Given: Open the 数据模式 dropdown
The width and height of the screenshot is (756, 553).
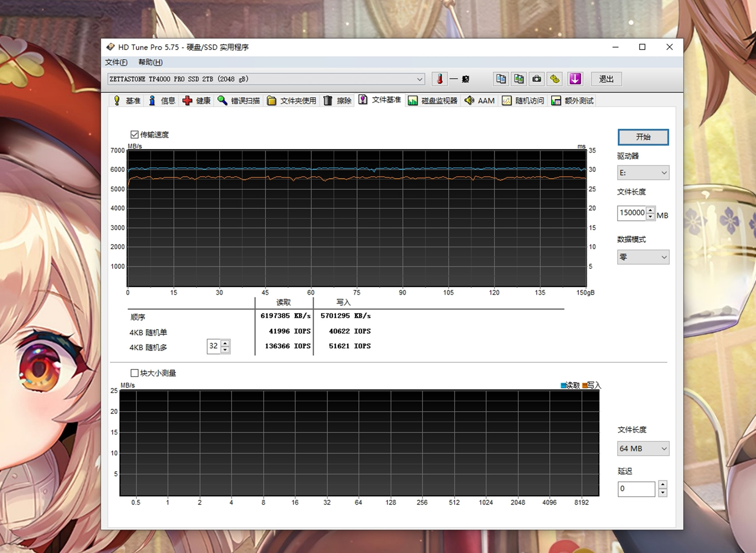Looking at the screenshot, I should pyautogui.click(x=643, y=257).
